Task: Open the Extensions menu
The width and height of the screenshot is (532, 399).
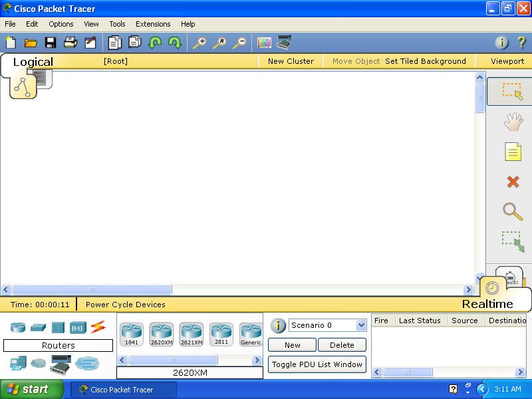Action: click(x=153, y=24)
